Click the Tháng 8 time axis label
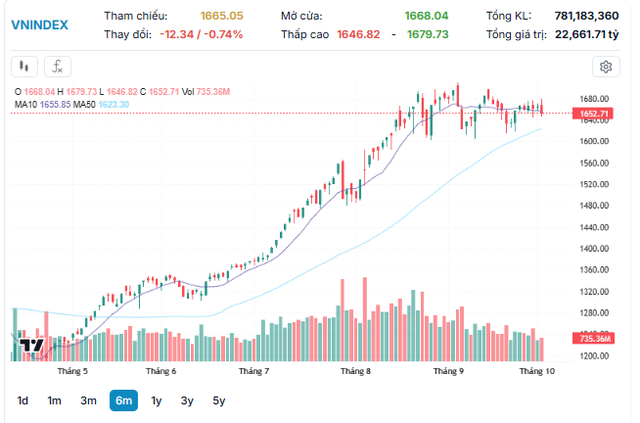 coord(356,371)
